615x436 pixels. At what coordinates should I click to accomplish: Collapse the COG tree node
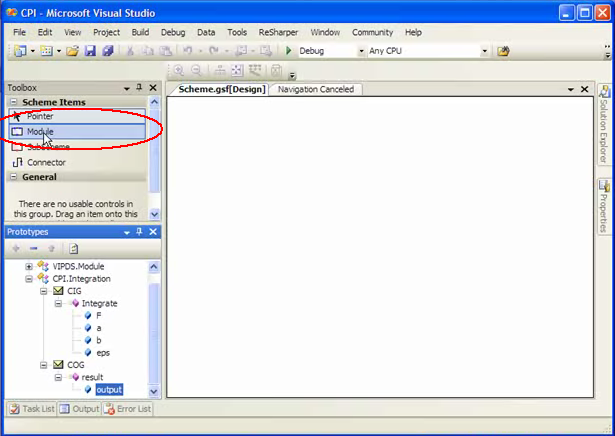[44, 365]
